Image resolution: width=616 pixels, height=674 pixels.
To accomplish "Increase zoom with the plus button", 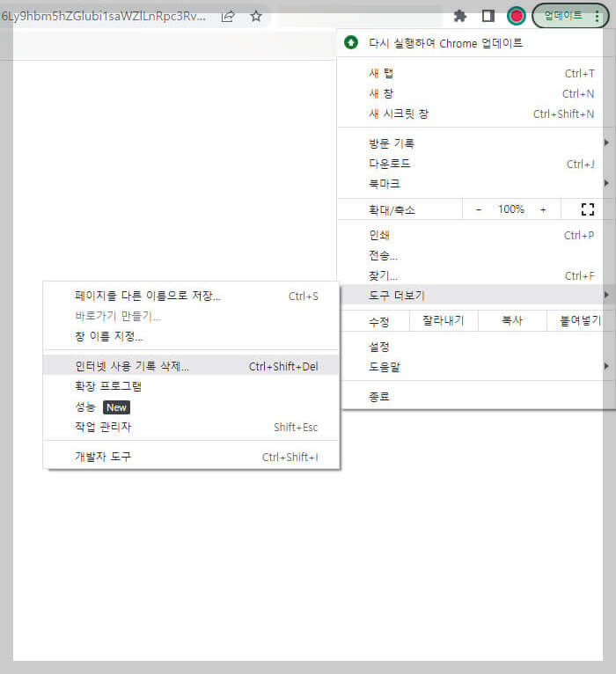I will click(x=543, y=209).
